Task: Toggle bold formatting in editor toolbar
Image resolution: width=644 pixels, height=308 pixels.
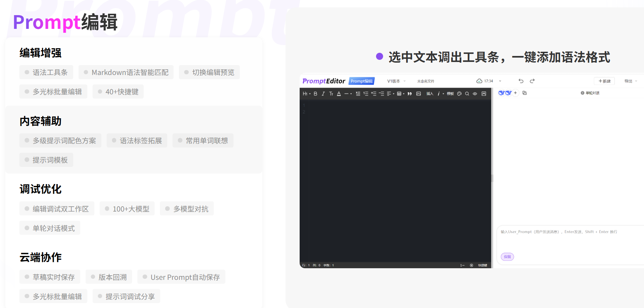Action: click(315, 94)
